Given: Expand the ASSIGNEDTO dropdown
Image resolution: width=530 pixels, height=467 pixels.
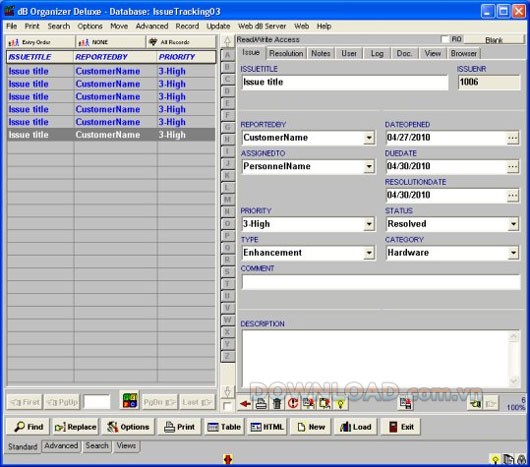Looking at the screenshot, I should tap(369, 167).
